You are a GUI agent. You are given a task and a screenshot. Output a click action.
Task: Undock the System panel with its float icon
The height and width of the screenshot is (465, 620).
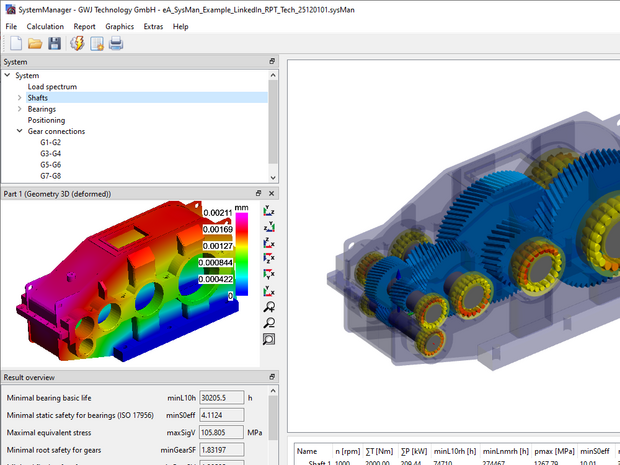(x=271, y=62)
